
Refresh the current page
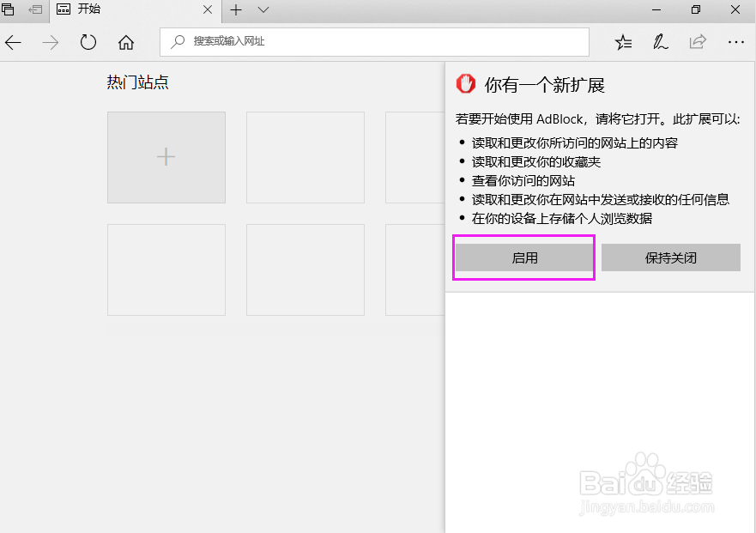pos(88,42)
